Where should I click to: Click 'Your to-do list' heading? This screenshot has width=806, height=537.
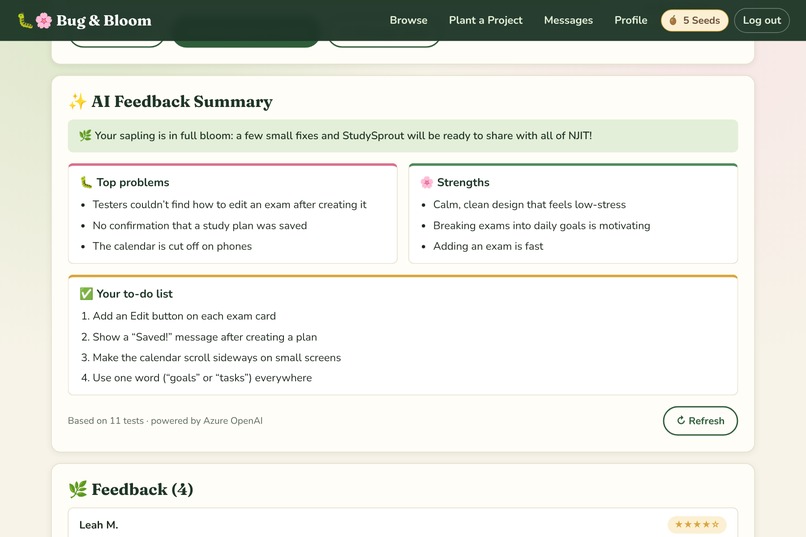click(x=135, y=293)
